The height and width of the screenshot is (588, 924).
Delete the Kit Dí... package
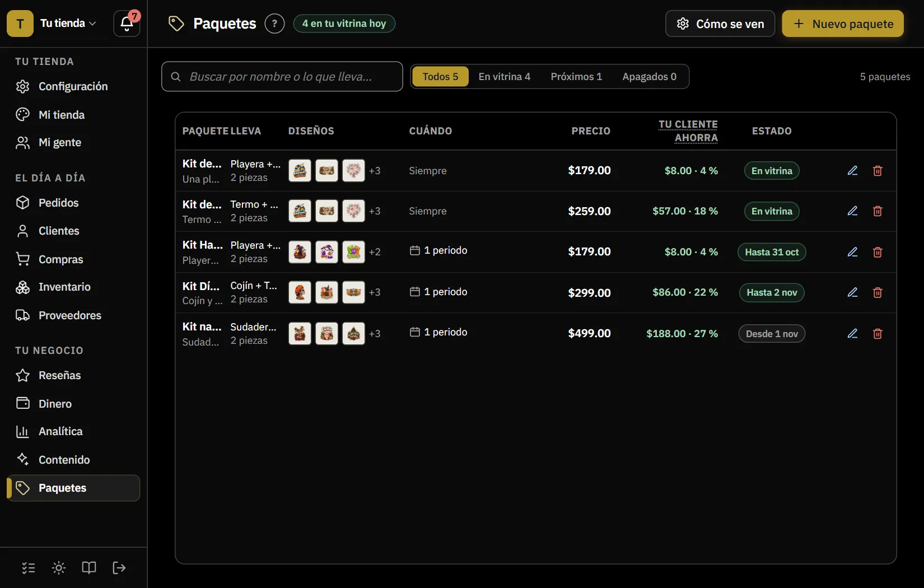(x=878, y=292)
